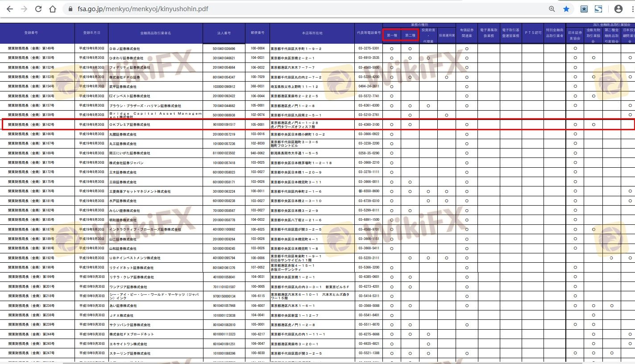Reload the kinyushohin.pdf page

(x=38, y=9)
